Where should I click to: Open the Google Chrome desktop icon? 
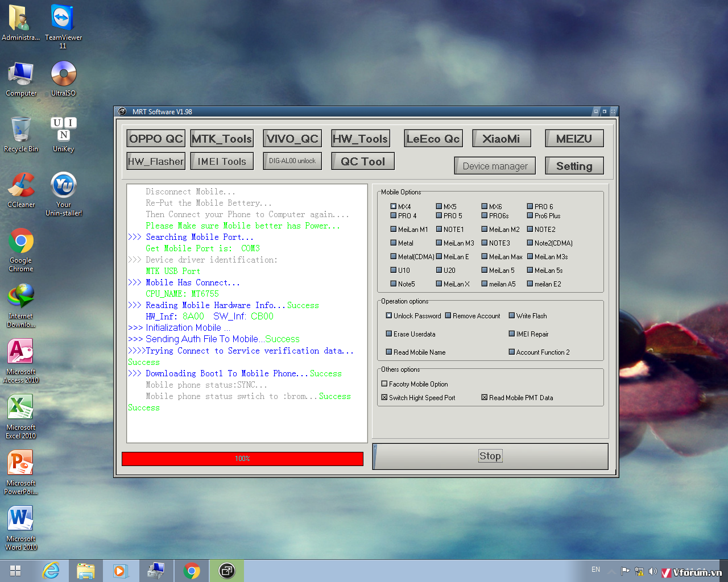21,250
